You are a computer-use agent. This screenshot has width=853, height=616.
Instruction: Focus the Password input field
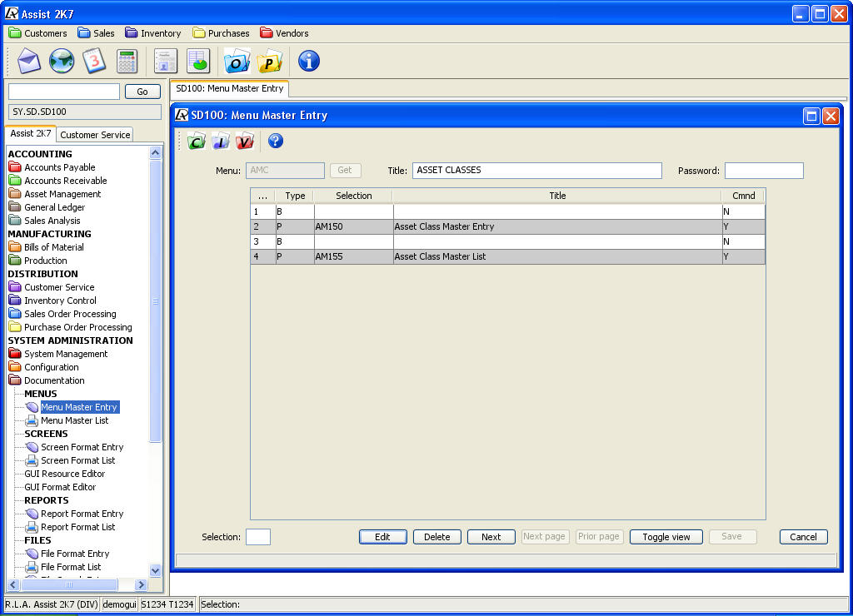pyautogui.click(x=764, y=170)
